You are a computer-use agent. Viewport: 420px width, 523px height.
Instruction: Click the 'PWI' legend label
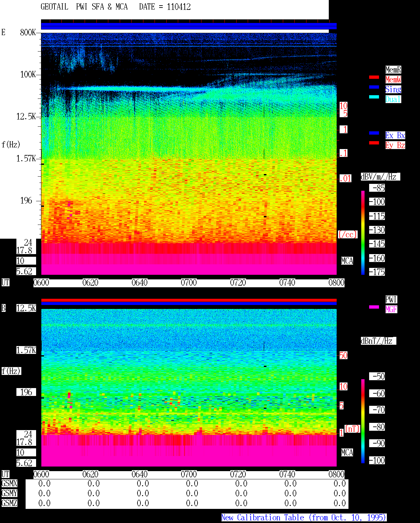pos(391,299)
